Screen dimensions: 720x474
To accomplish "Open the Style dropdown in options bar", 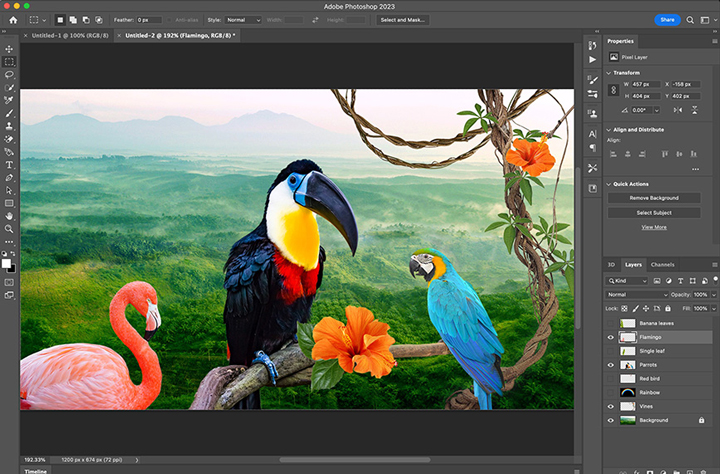I will (243, 19).
